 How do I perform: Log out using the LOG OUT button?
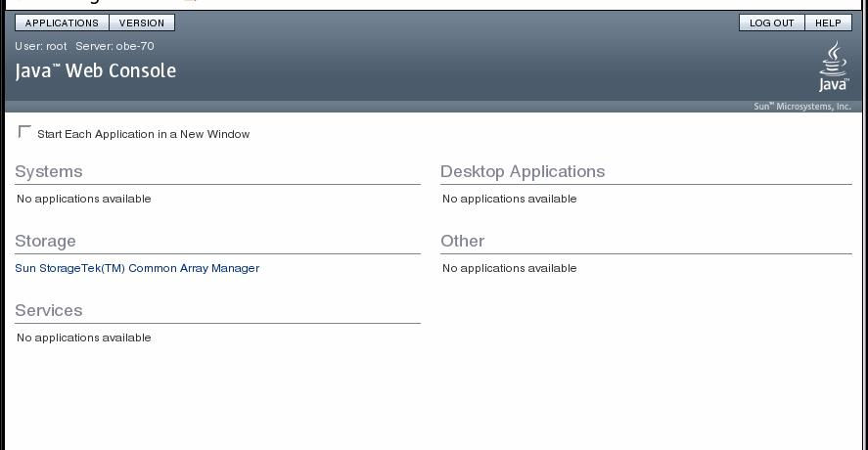pos(772,22)
